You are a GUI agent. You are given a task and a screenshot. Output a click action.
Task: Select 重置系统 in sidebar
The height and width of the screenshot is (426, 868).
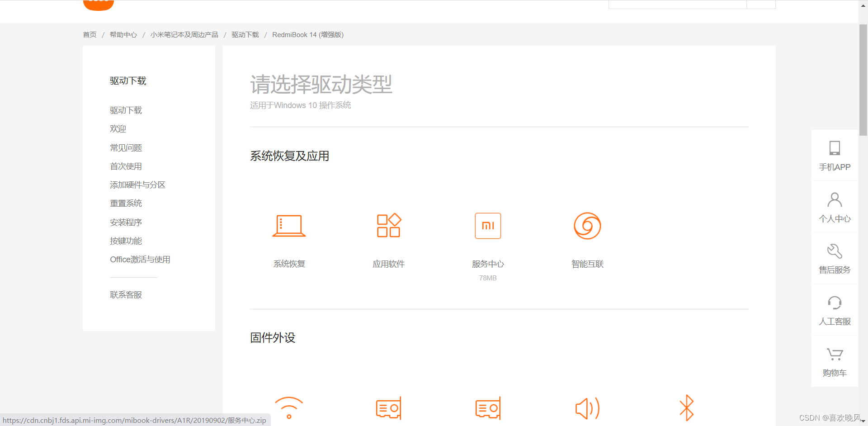click(x=126, y=204)
